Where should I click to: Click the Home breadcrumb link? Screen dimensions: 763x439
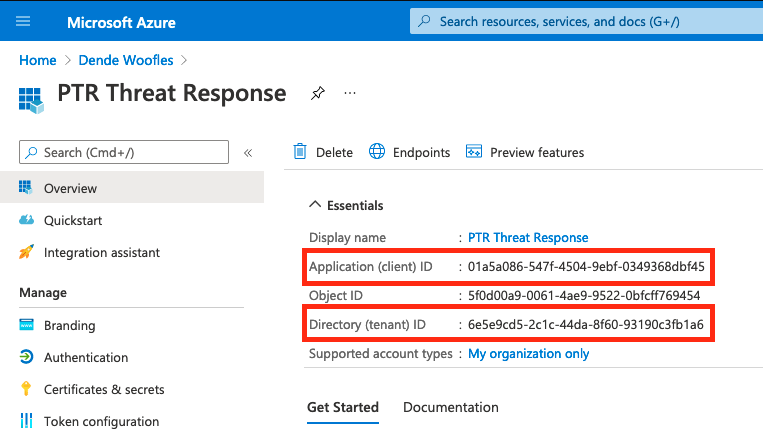click(x=37, y=60)
